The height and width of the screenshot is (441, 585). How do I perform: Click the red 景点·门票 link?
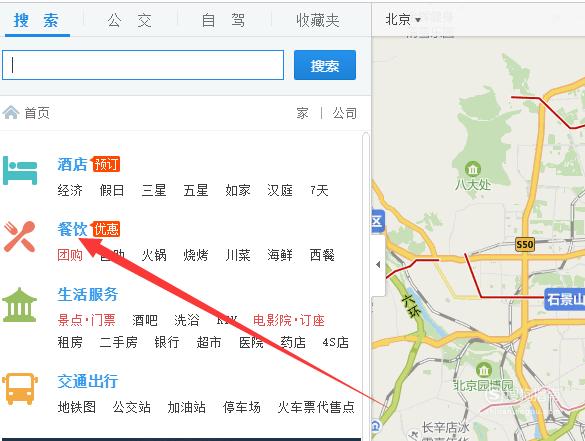(x=87, y=320)
